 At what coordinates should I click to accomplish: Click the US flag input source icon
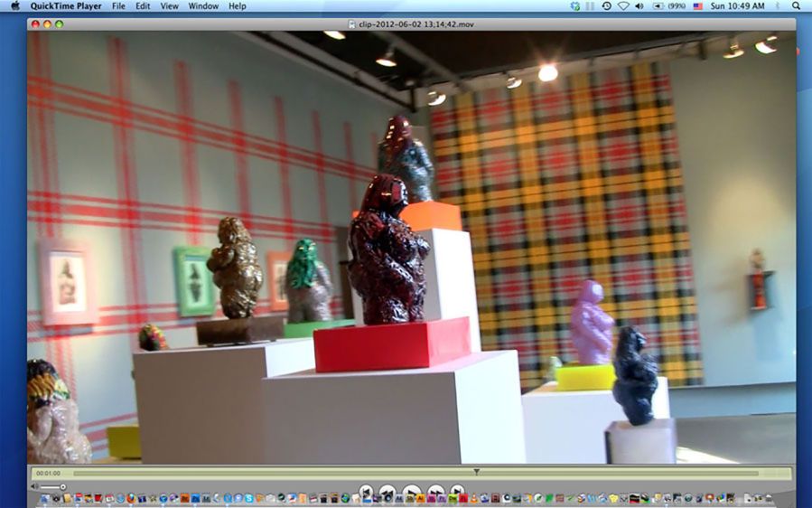tap(697, 6)
